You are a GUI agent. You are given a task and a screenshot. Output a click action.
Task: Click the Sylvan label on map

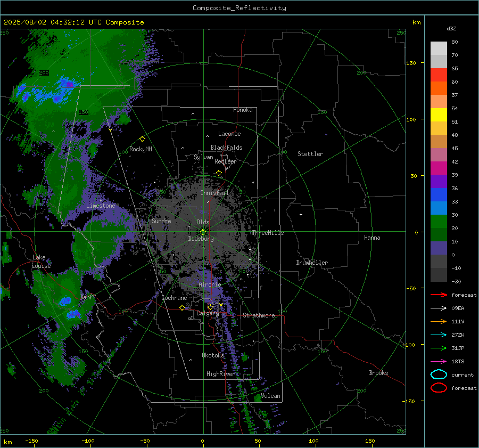point(203,157)
